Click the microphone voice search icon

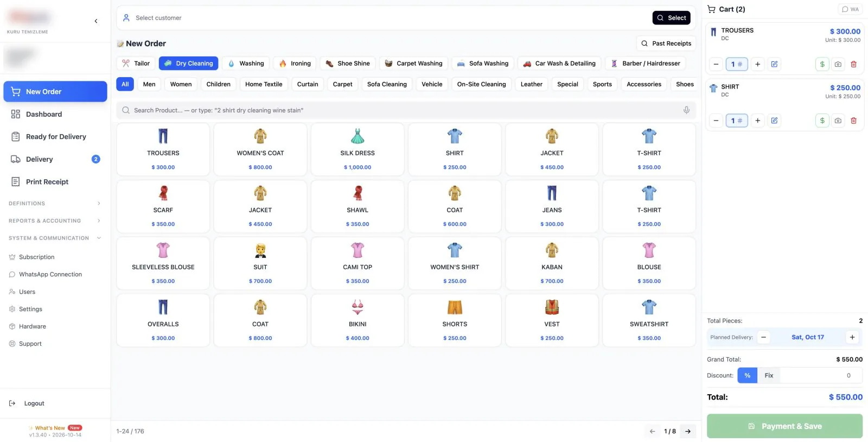click(686, 110)
